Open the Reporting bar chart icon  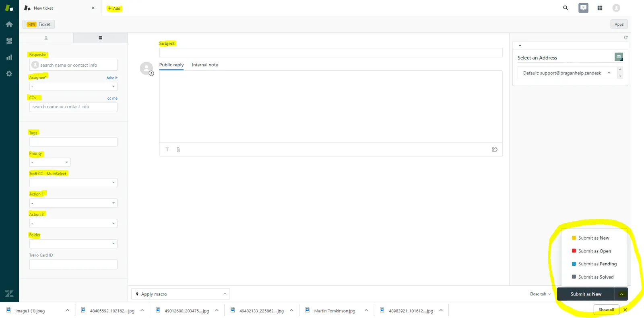(9, 57)
